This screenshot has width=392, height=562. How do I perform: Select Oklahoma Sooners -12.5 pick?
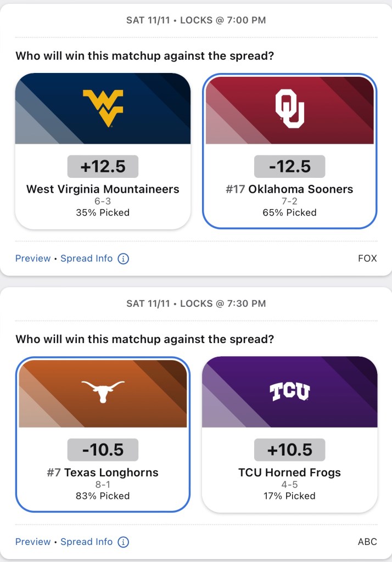[x=289, y=166]
